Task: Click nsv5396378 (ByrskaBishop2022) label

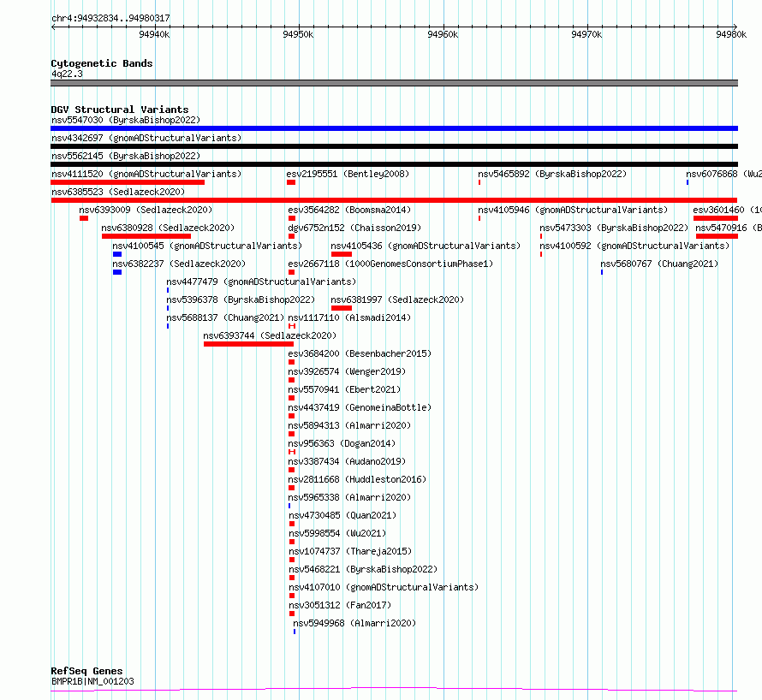Action: tap(241, 300)
